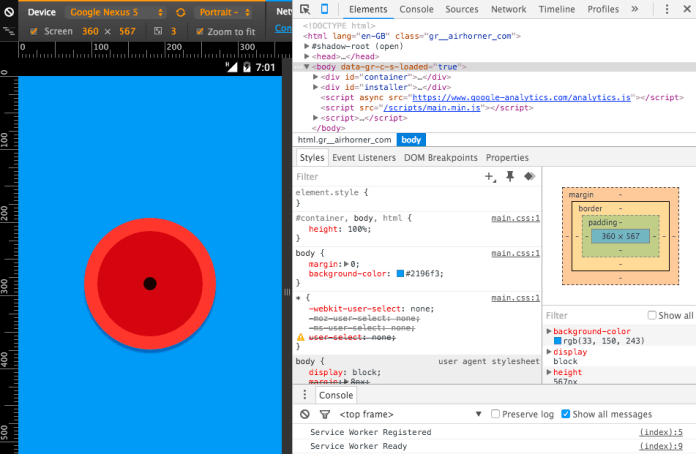This screenshot has width=696, height=454.
Task: Open the Network tab
Action: 508,9
